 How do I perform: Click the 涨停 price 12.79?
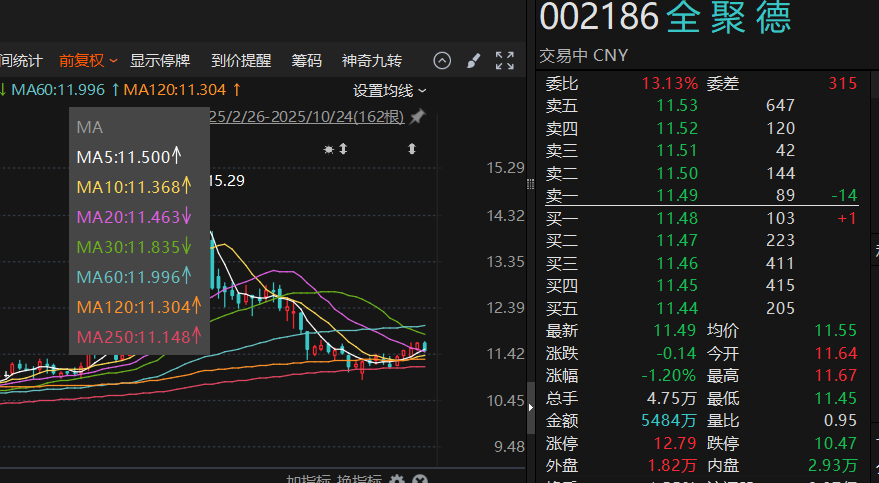(x=675, y=443)
